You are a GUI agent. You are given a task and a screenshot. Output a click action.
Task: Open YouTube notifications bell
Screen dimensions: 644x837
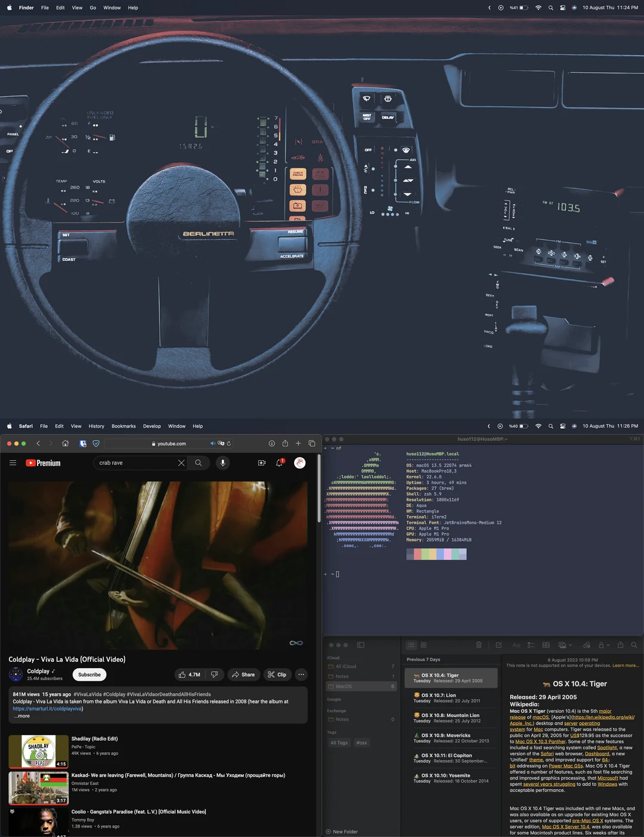[x=279, y=463]
